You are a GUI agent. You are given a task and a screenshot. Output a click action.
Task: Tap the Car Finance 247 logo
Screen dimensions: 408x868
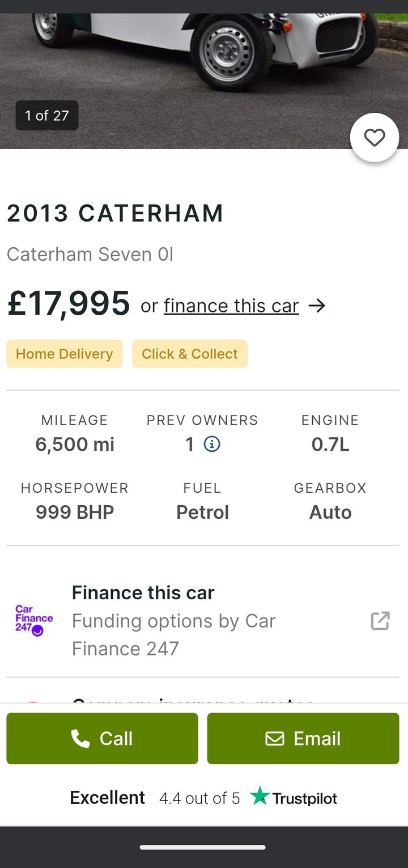tap(34, 620)
